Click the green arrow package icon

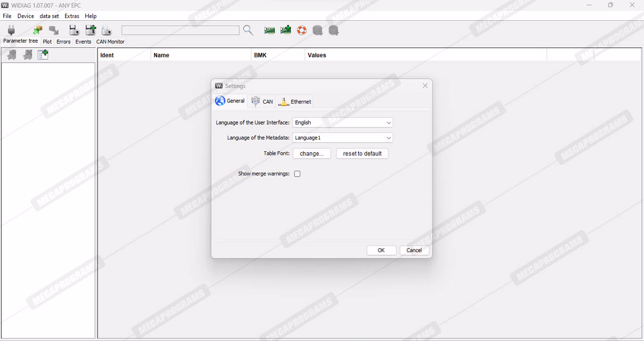(38, 31)
